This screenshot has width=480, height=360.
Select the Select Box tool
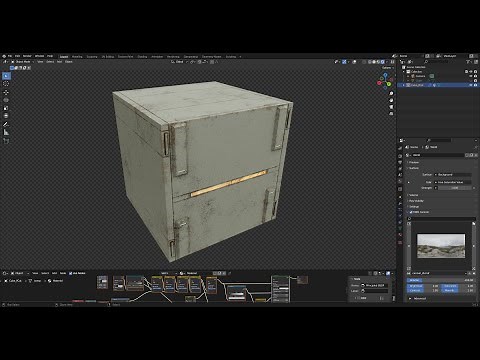6,76
